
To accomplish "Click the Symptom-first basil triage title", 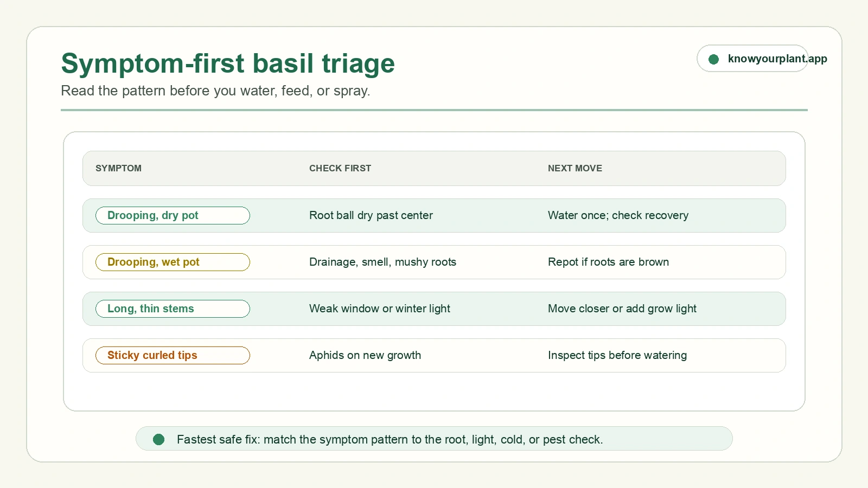I will pyautogui.click(x=228, y=63).
